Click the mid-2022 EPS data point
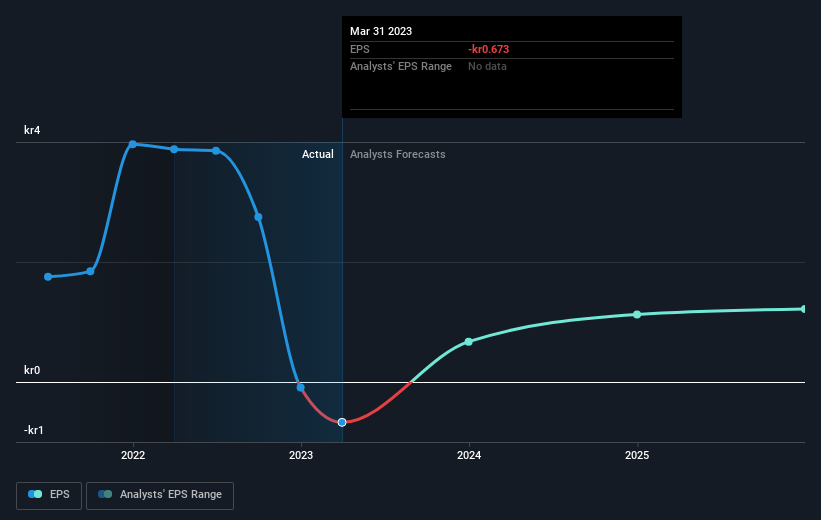This screenshot has height=520, width=821. coord(216,151)
